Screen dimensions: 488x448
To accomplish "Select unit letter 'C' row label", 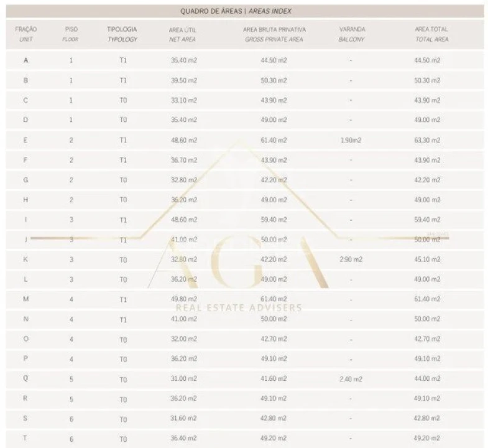I will 26,100.
